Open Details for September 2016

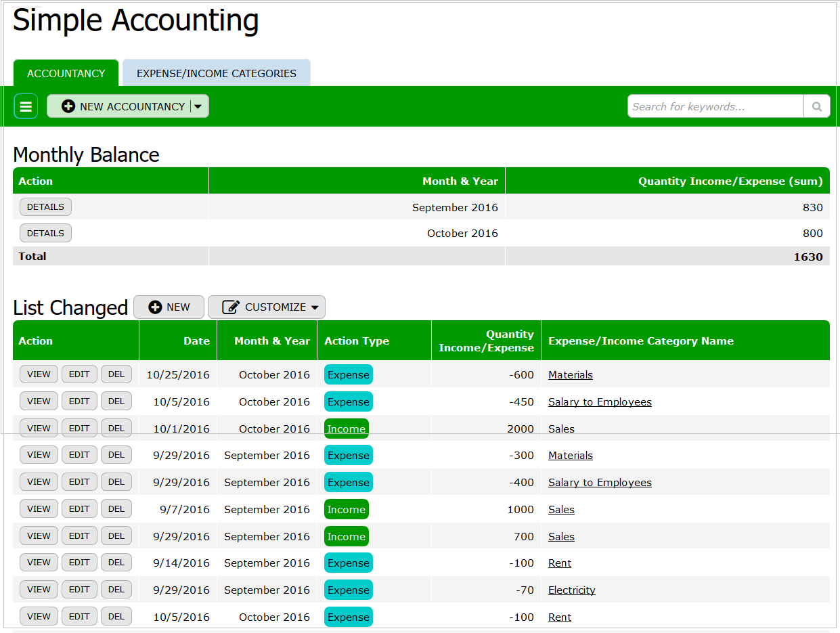tap(45, 207)
